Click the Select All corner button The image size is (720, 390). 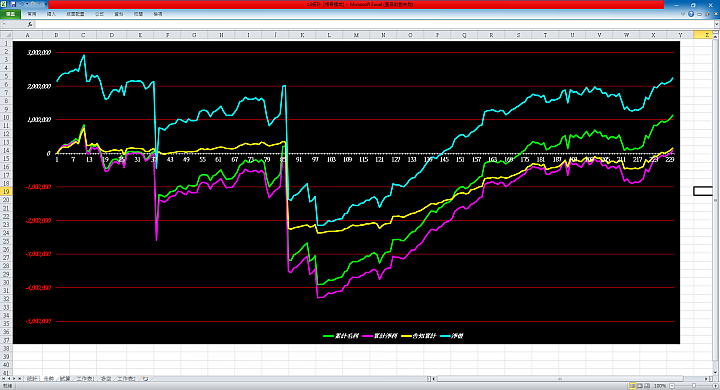click(6, 34)
